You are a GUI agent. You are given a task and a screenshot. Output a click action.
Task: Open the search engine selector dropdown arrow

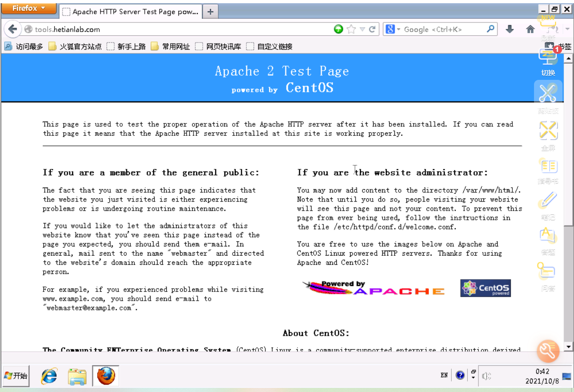398,29
